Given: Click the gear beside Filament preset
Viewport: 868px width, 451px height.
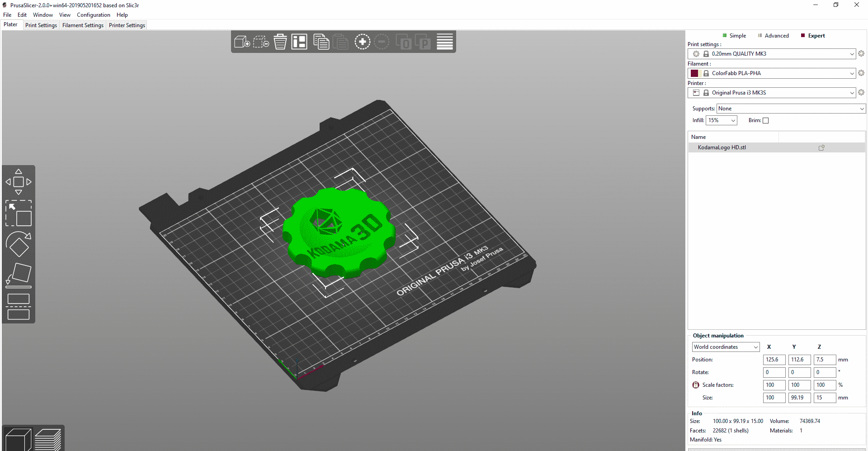Looking at the screenshot, I should (x=861, y=73).
